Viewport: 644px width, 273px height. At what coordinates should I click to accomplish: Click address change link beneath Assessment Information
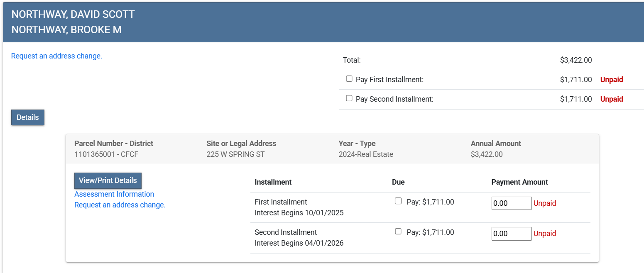point(120,205)
